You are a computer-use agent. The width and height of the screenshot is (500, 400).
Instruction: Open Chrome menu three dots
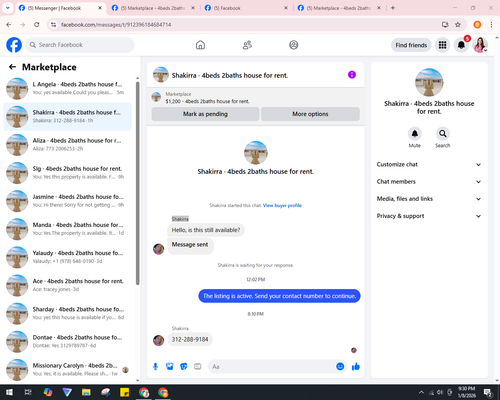coord(491,24)
